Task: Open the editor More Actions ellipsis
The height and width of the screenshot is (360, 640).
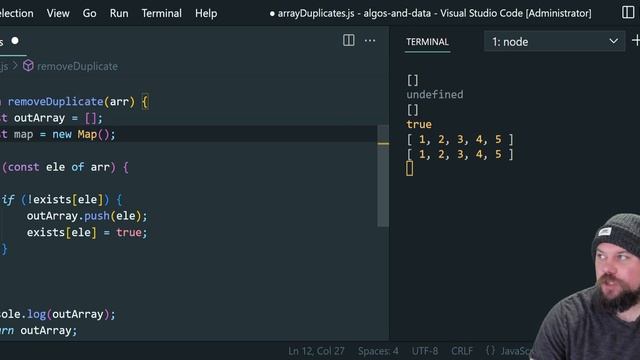Action: [x=370, y=40]
